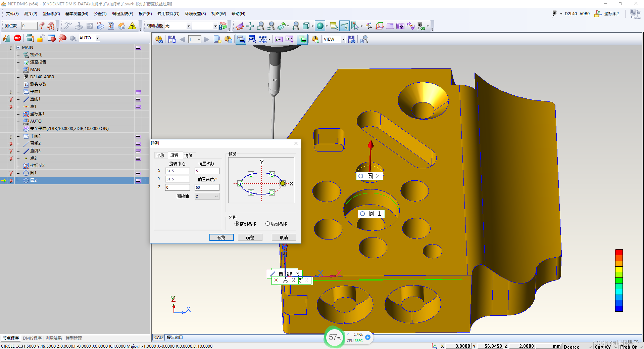Click the run program icon
The height and width of the screenshot is (349, 644).
[7, 38]
